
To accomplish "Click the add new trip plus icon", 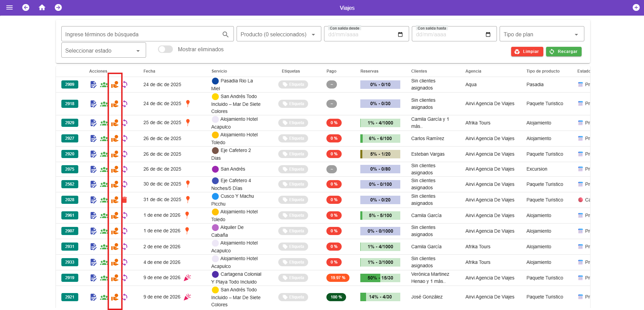I will 636,7.
